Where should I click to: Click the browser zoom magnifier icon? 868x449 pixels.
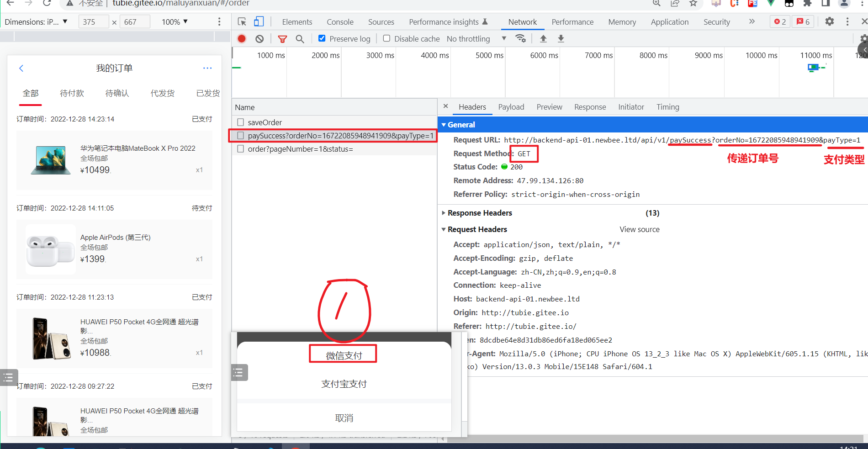(656, 3)
